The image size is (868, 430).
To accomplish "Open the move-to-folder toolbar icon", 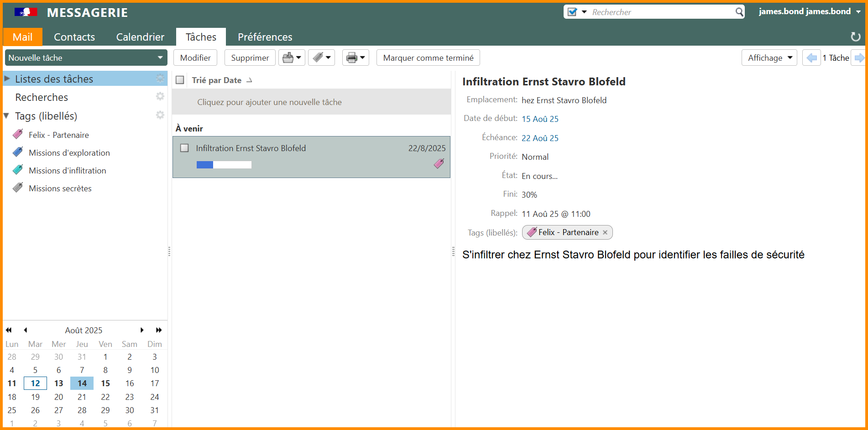I will (292, 58).
